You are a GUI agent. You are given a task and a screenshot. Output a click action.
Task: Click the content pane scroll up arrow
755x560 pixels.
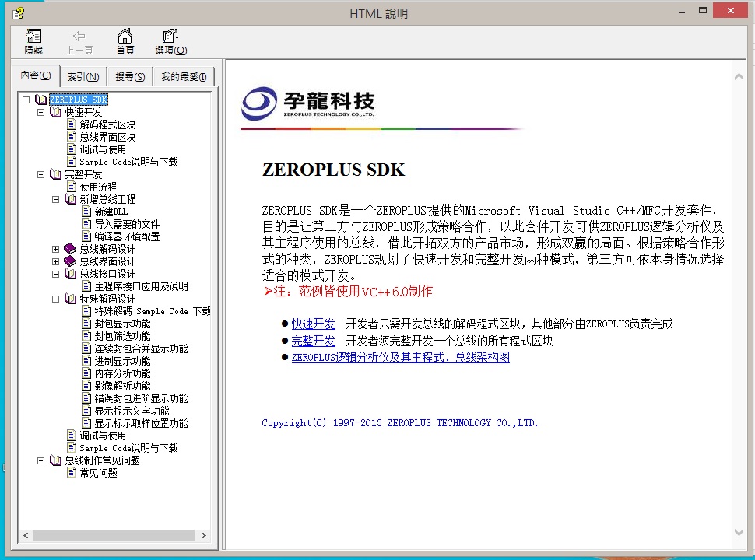coord(739,76)
